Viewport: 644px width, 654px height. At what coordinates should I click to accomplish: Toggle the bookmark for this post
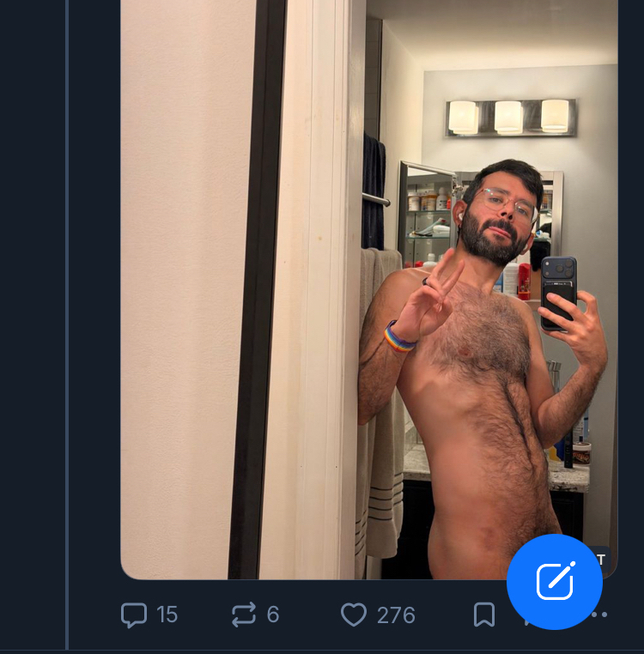[484, 615]
